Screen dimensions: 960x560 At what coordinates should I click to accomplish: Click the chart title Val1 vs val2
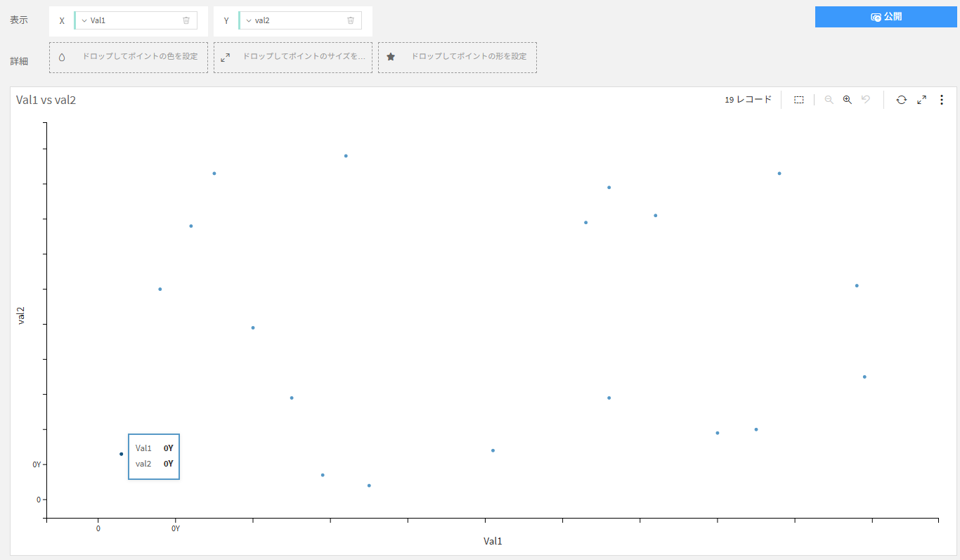pyautogui.click(x=46, y=100)
